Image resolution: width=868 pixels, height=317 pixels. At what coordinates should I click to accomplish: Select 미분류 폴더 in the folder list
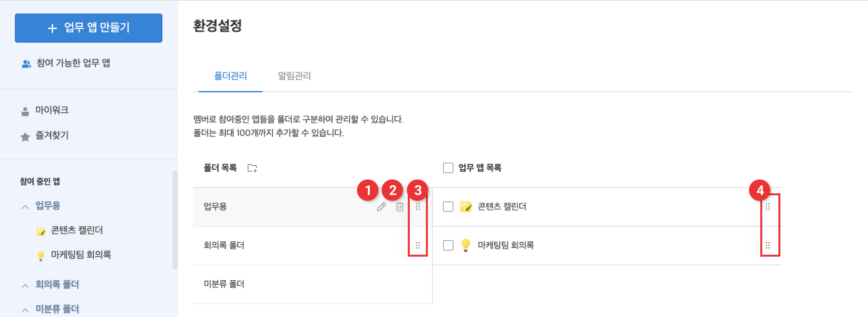(224, 284)
